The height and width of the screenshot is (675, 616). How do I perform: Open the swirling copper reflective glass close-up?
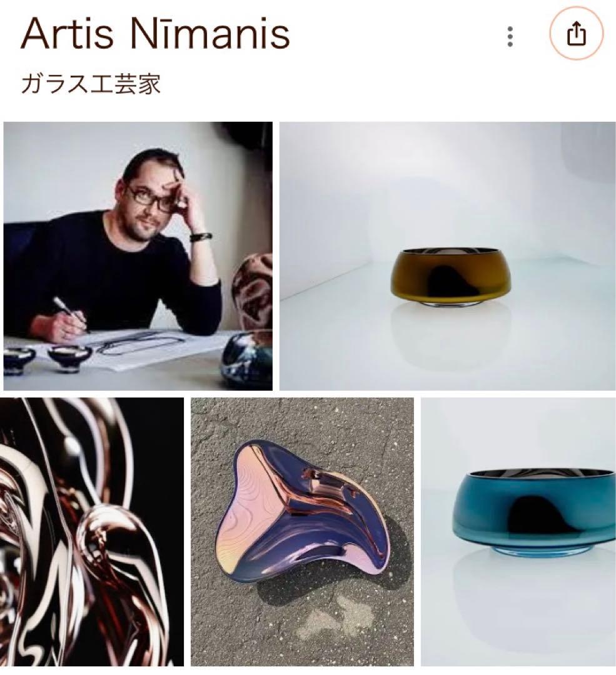coord(92,532)
